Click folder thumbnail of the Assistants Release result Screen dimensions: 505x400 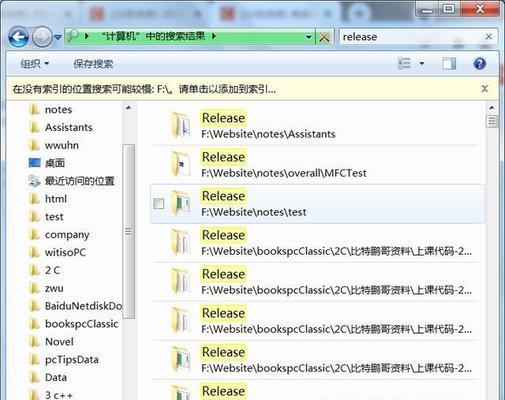coord(181,126)
